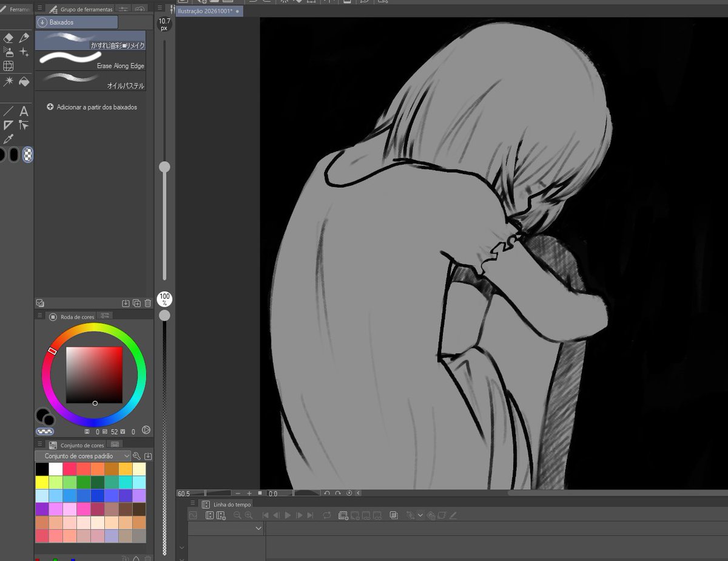Toggle the transparent color under color wheel
Viewport: 728px width, 561px height.
pyautogui.click(x=45, y=432)
